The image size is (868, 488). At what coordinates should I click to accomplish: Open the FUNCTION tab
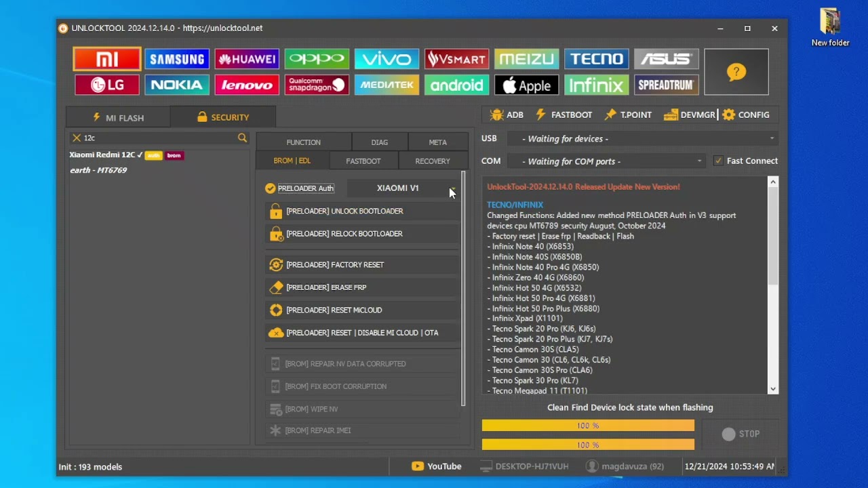tap(304, 142)
